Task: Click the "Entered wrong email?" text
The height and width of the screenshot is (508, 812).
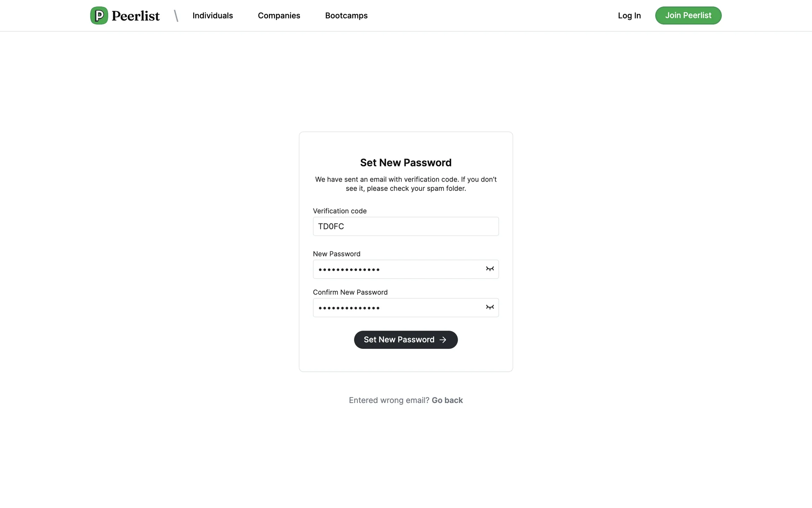Action: tap(389, 400)
